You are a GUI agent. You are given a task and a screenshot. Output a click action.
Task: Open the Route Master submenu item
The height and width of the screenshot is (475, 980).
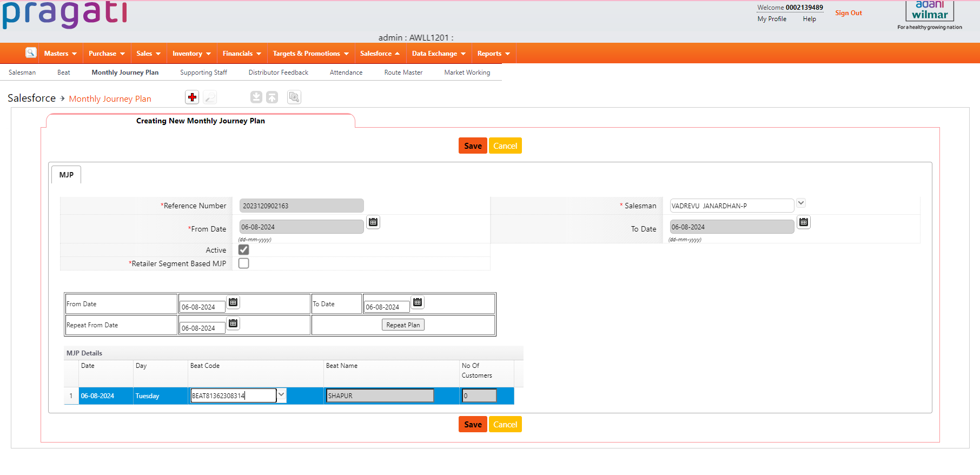tap(403, 72)
